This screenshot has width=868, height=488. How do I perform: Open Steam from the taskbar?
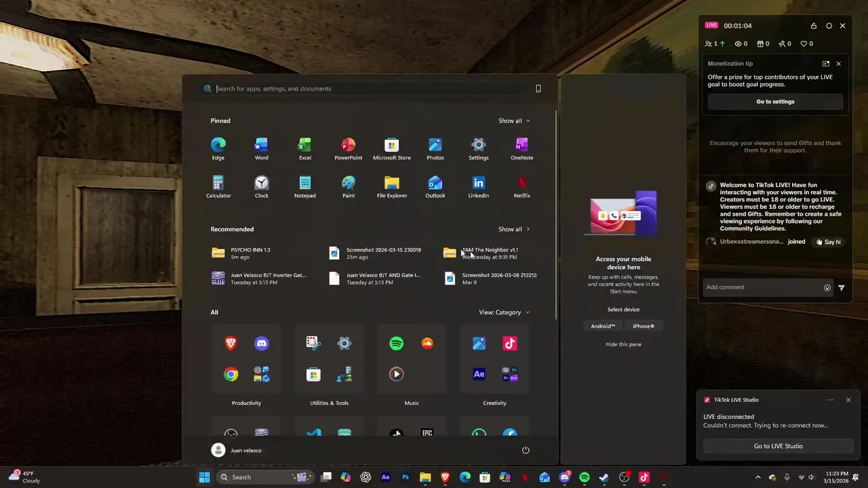point(604,477)
